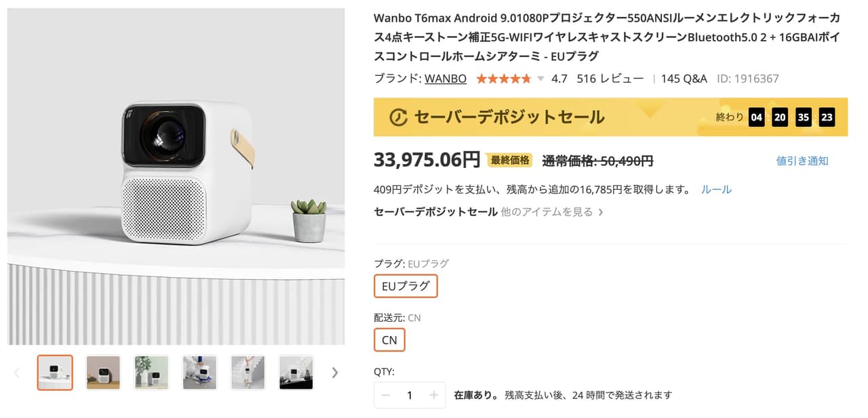Click the previous thumbnail arrow
The width and height of the screenshot is (868, 418).
click(17, 373)
